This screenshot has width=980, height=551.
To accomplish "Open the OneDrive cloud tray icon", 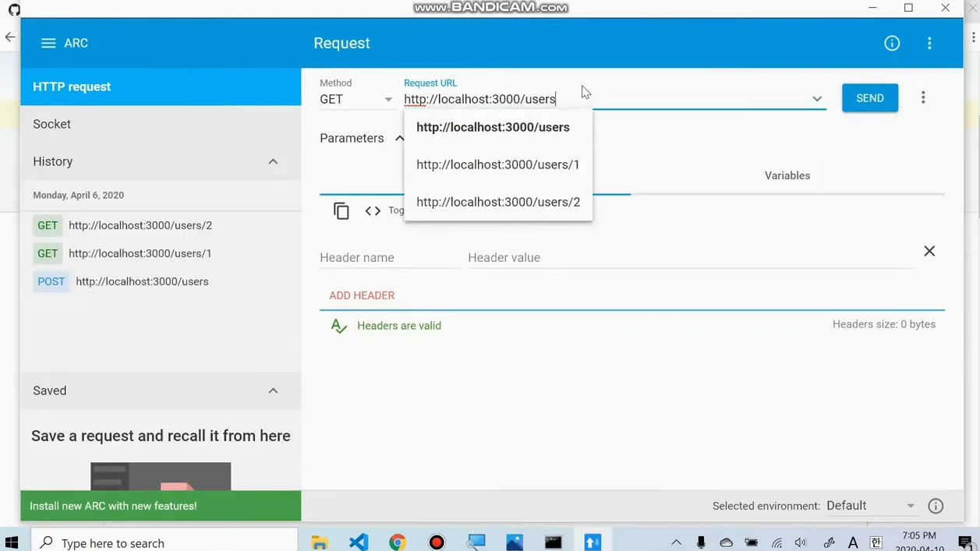I will [726, 542].
